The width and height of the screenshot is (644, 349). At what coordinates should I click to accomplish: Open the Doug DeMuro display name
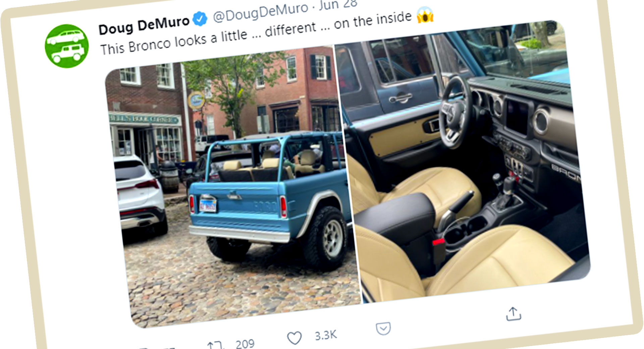[x=144, y=26]
